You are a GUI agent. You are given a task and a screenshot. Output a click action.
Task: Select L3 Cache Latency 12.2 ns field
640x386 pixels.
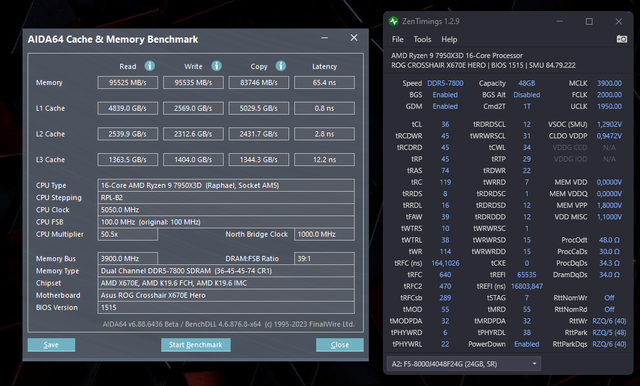[324, 160]
